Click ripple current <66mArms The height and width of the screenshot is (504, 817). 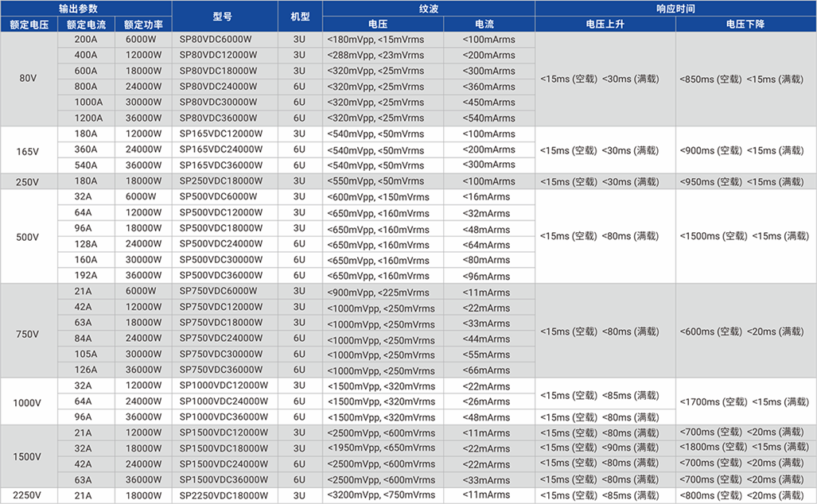pyautogui.click(x=486, y=370)
